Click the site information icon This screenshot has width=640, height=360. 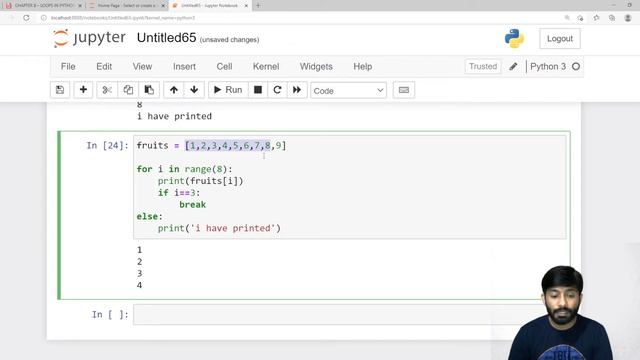(x=44, y=18)
